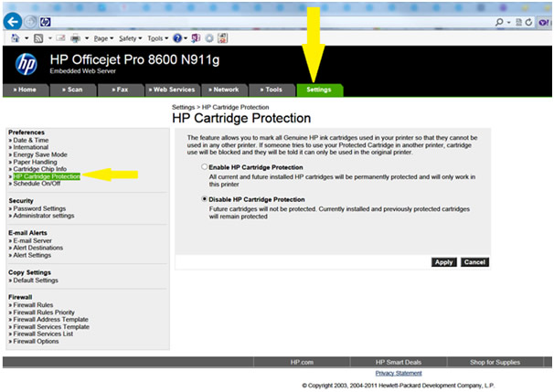
Task: Switch to the Home tab
Action: tap(25, 90)
